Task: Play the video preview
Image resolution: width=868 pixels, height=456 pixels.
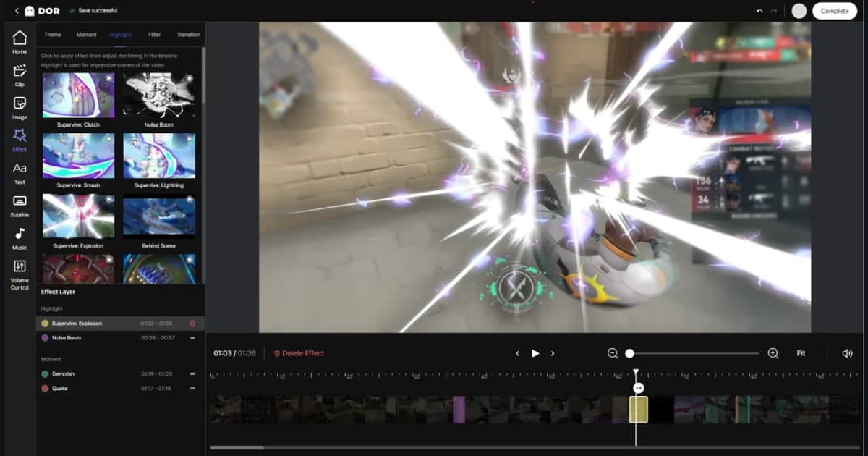Action: [535, 353]
